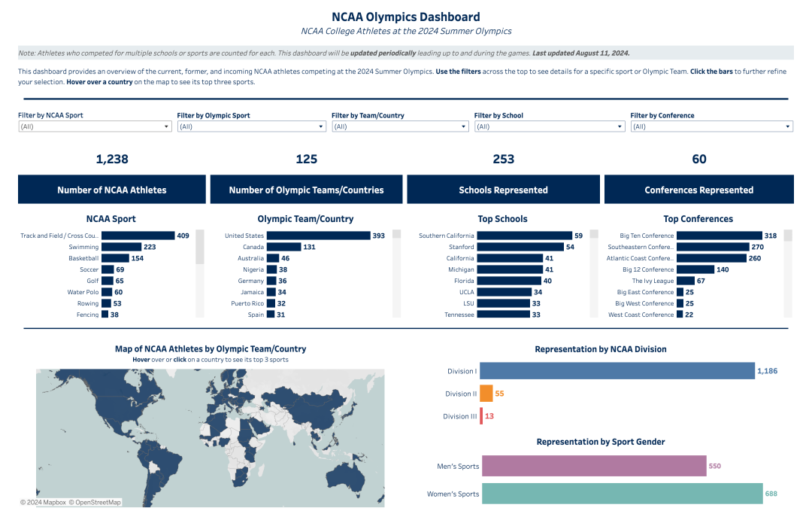Select the Canada bar showing 131
This screenshot has width=812, height=517.
pyautogui.click(x=283, y=248)
